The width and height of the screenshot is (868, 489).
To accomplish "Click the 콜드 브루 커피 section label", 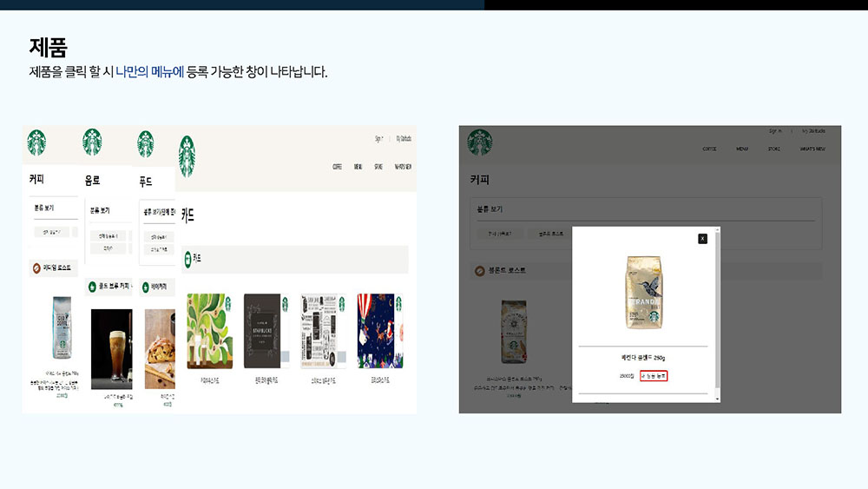I will [x=115, y=287].
